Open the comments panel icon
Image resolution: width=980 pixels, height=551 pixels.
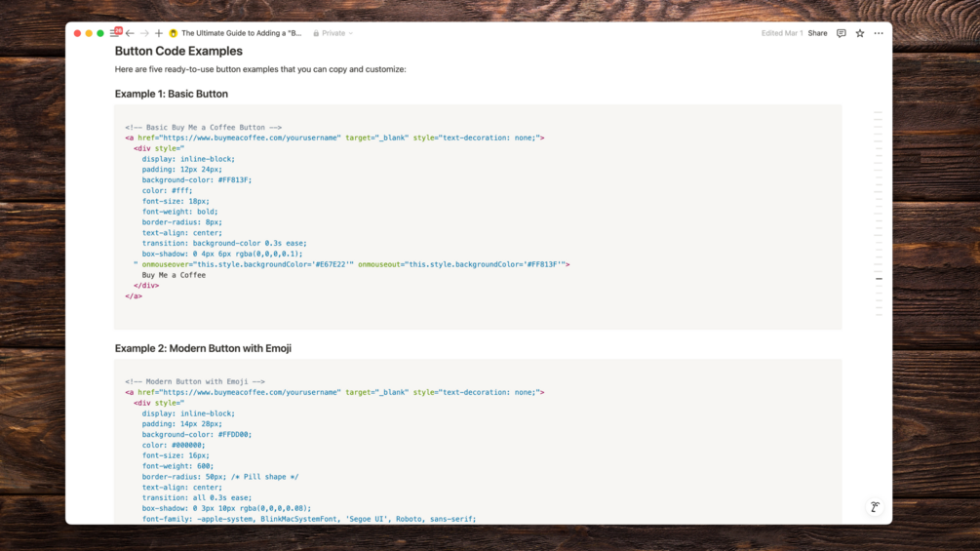click(842, 33)
